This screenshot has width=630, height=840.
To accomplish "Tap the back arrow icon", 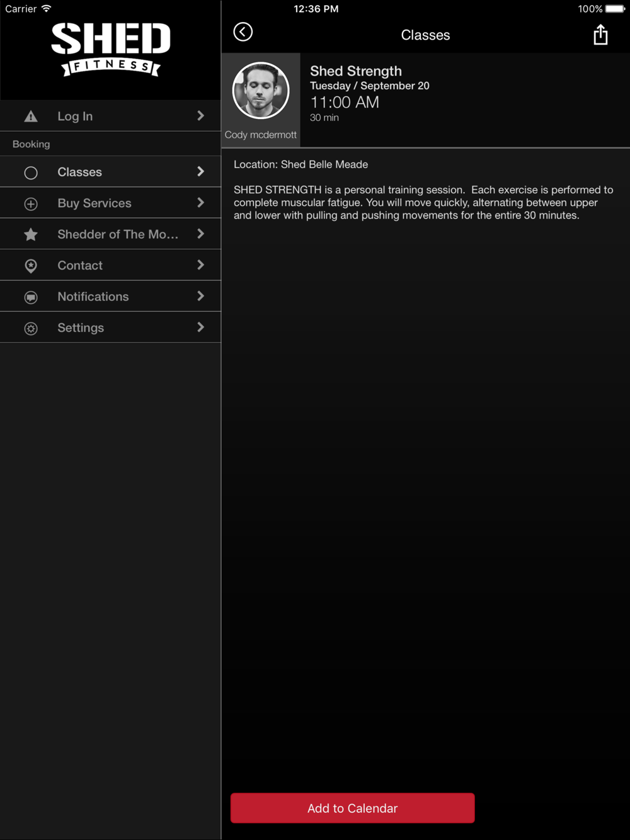I will (243, 32).
